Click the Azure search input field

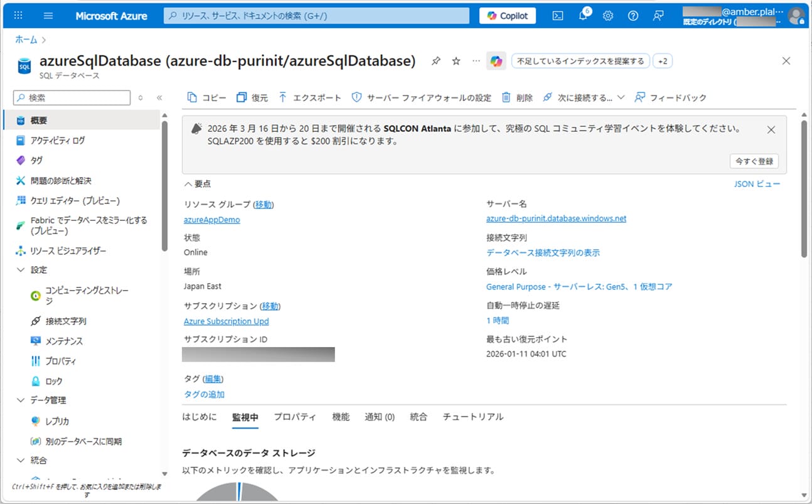tap(317, 16)
